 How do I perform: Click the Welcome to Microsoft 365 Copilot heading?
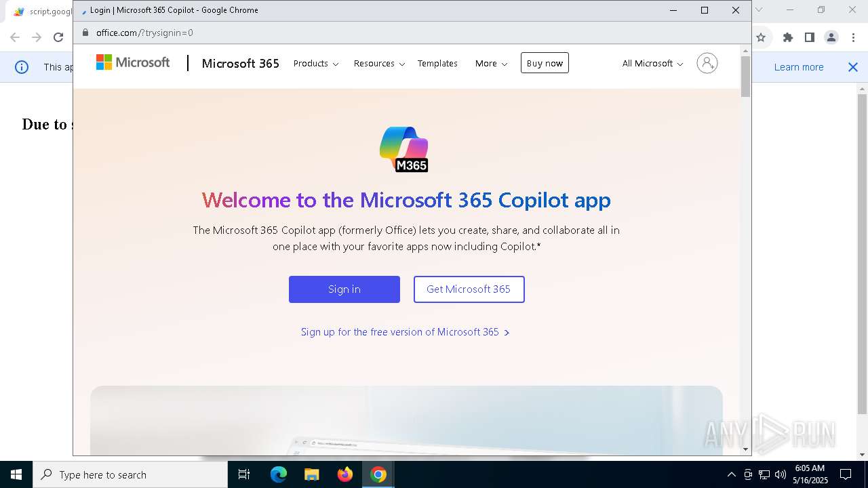[x=406, y=200]
